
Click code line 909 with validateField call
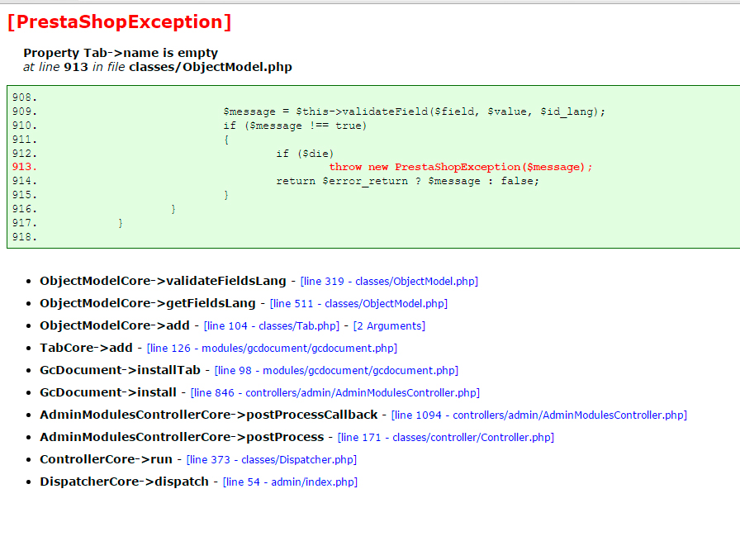click(414, 112)
